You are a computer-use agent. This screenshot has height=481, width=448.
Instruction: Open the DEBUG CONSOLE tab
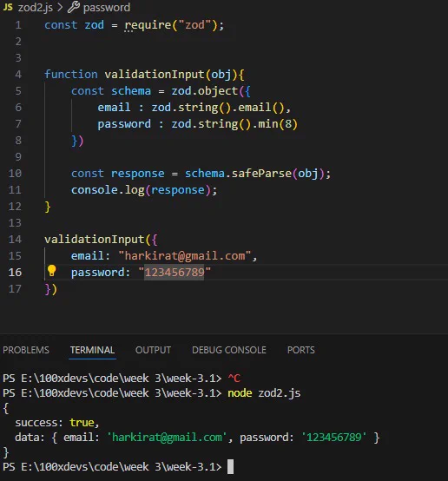point(229,350)
